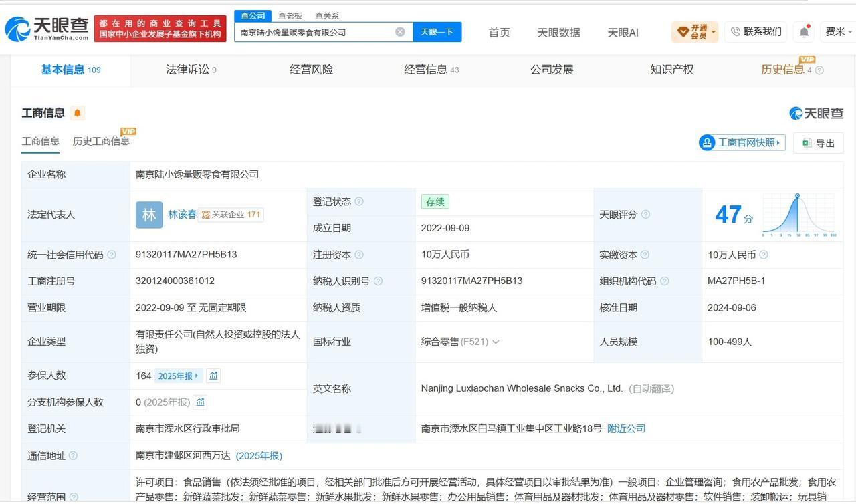Image resolution: width=856 pixels, height=504 pixels.
Task: Open the 费米 user account dropdown
Action: pos(839,31)
